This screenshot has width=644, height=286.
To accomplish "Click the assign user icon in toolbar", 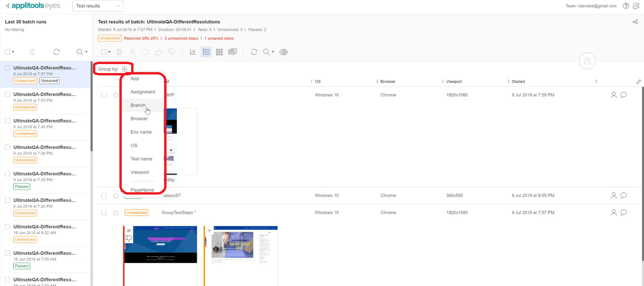I will click(x=133, y=52).
